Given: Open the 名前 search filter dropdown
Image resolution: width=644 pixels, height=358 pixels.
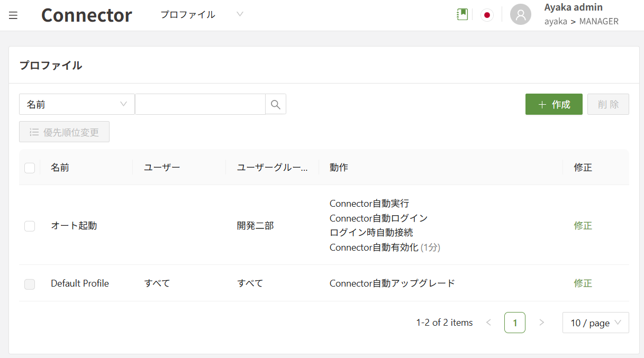Looking at the screenshot, I should 76,104.
